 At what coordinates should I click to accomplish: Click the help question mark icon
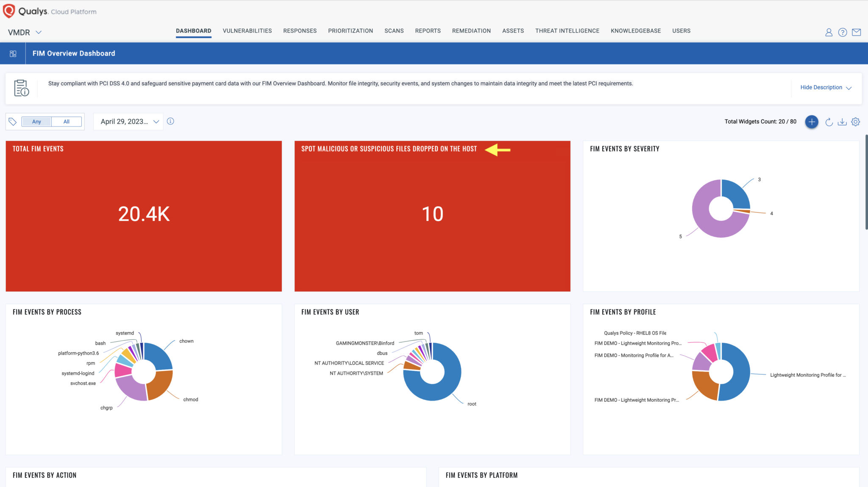coord(843,32)
